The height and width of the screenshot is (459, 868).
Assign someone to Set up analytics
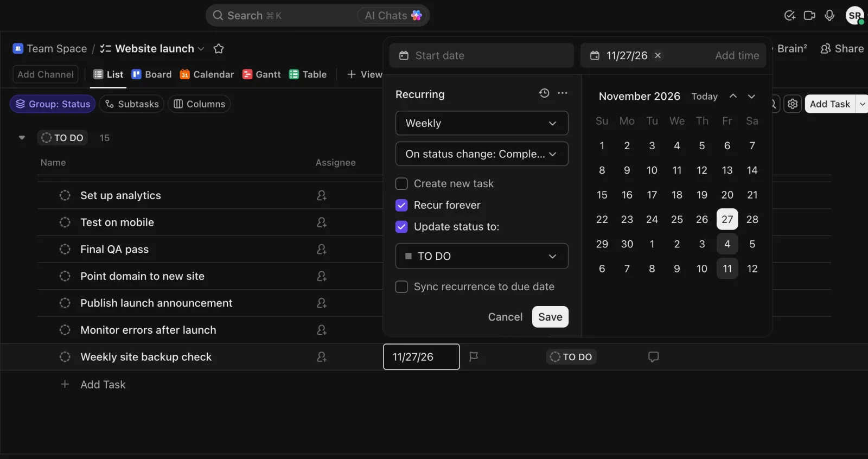pyautogui.click(x=322, y=195)
